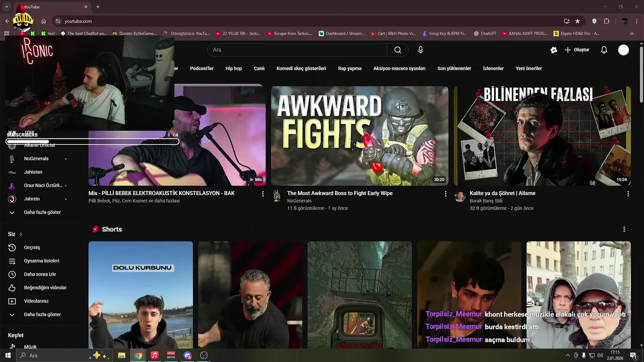644x362 pixels.
Task: Select Aksiyon-macera oyunları chip
Action: (399, 68)
